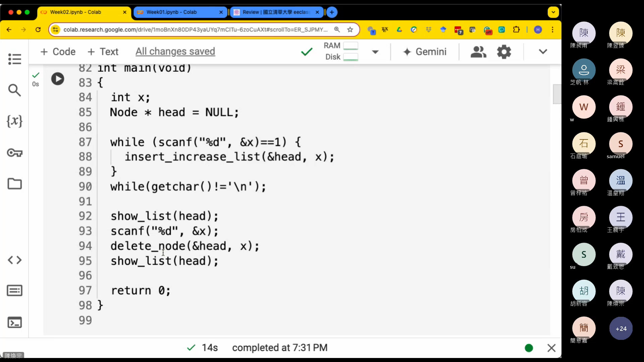Open the share people icon
This screenshot has height=362, width=644.
click(x=478, y=52)
